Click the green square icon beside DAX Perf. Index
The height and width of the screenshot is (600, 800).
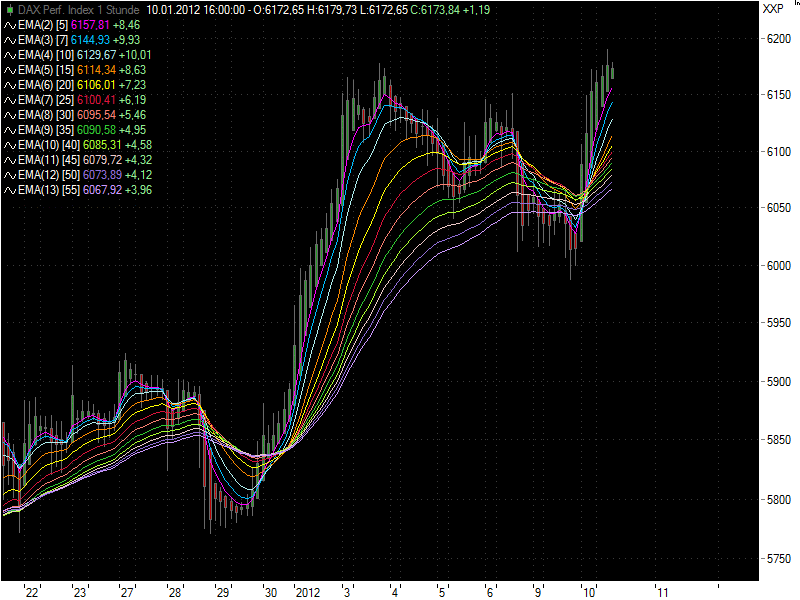coord(10,10)
